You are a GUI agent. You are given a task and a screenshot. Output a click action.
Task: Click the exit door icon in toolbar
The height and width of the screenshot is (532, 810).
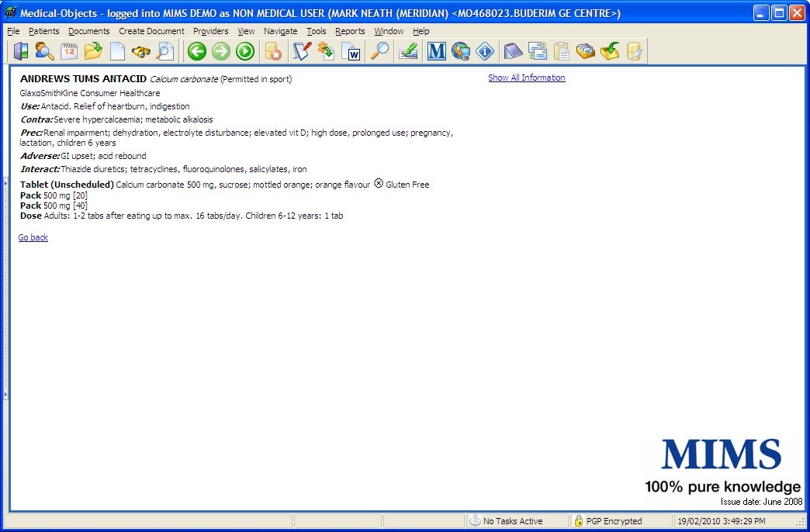21,51
